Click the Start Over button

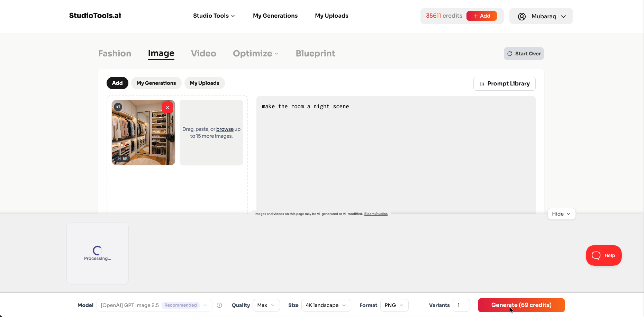point(524,54)
